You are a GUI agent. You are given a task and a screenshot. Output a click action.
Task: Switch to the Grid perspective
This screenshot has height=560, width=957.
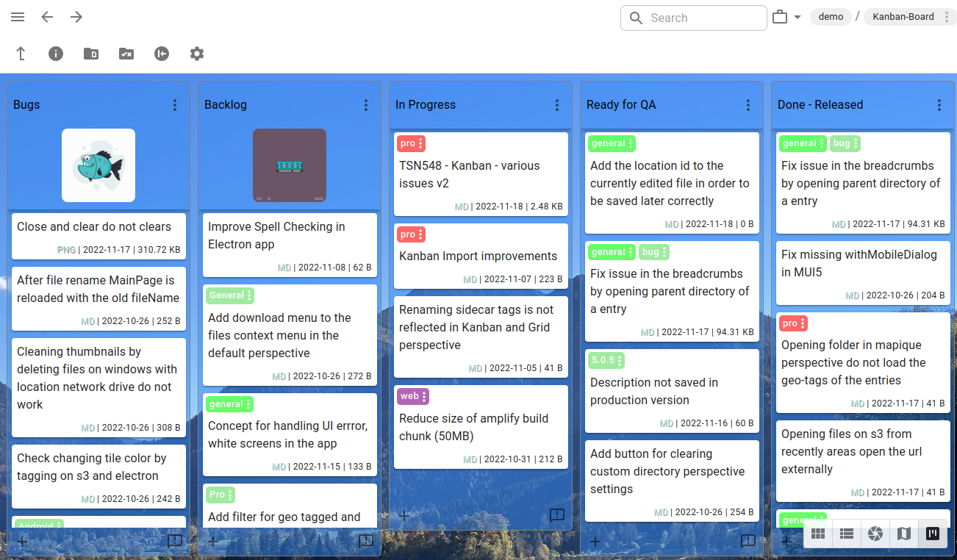[817, 534]
